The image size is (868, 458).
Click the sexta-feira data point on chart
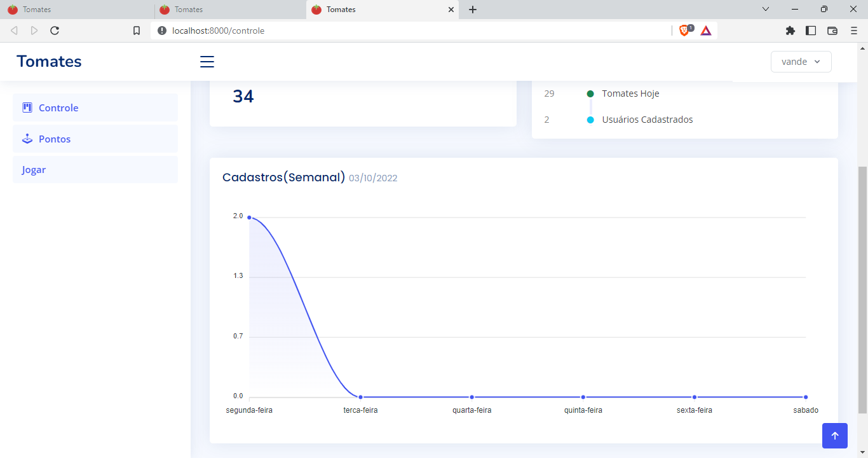coord(695,397)
